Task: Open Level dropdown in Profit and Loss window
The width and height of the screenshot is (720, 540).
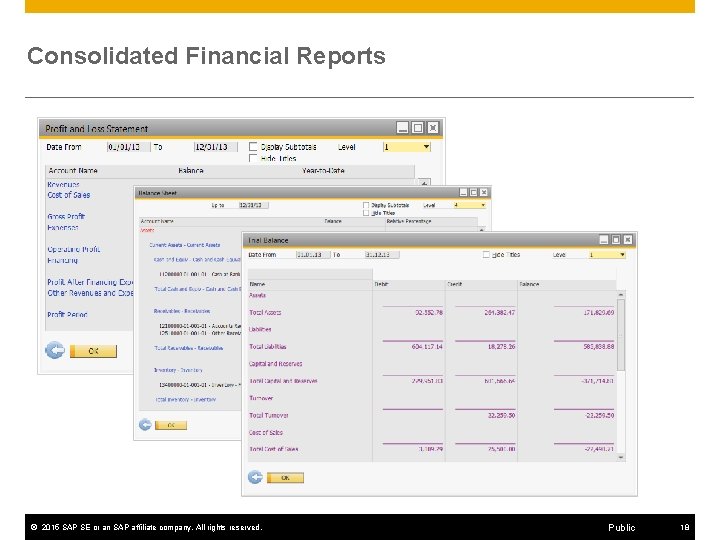Action: pyautogui.click(x=426, y=147)
